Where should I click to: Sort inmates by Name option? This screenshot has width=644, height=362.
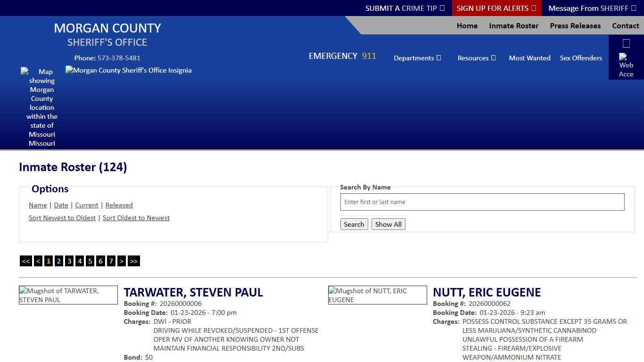coord(38,205)
